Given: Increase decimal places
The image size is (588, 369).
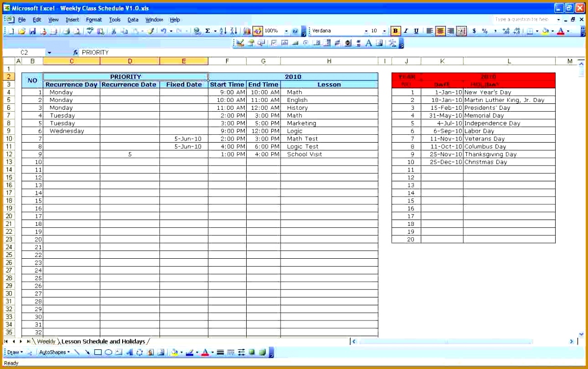Looking at the screenshot, I should [506, 31].
